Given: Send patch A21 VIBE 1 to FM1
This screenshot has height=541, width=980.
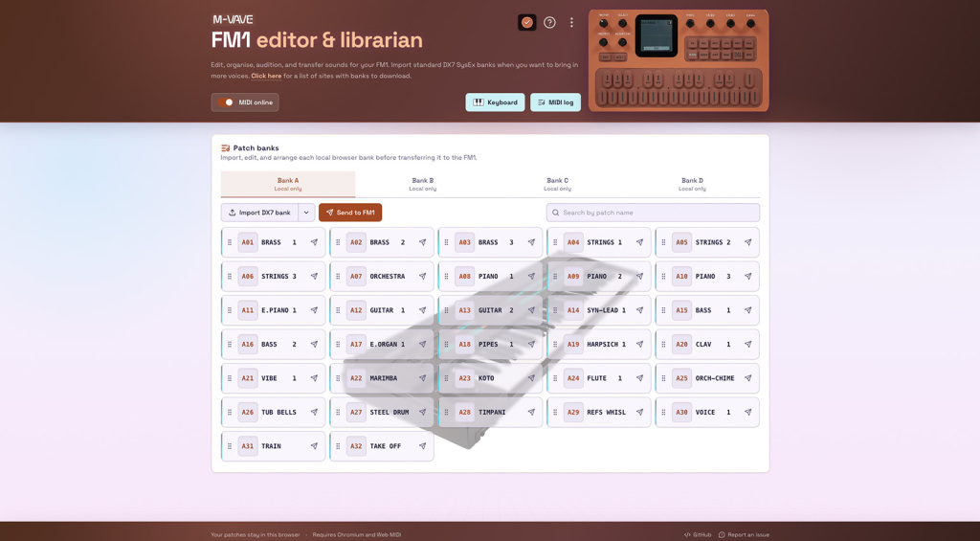Looking at the screenshot, I should (x=314, y=378).
